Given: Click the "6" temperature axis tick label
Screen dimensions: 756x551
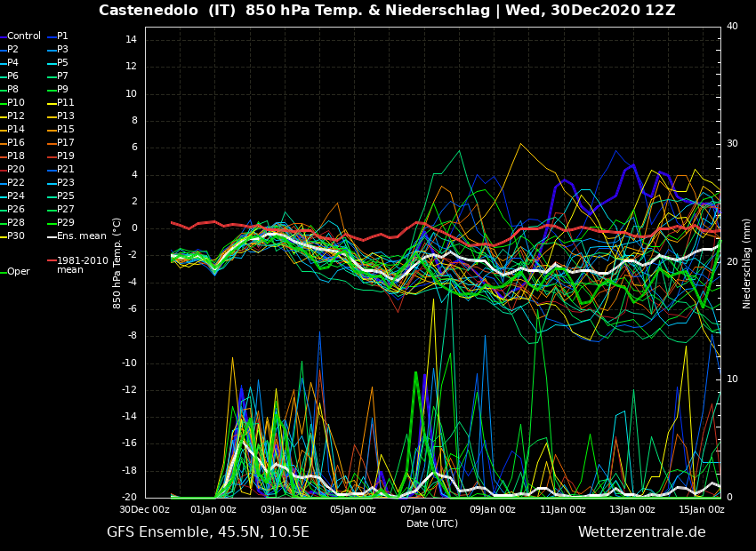Looking at the screenshot, I should point(134,148).
